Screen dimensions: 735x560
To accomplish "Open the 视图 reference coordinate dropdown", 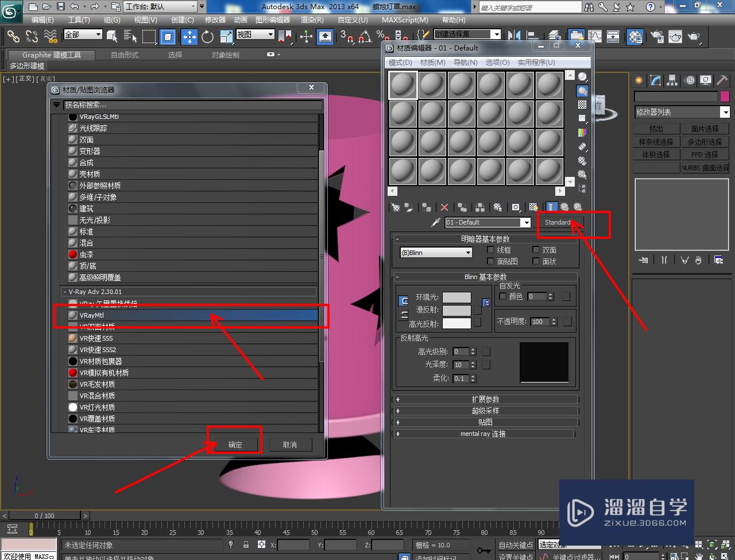I will (x=256, y=34).
